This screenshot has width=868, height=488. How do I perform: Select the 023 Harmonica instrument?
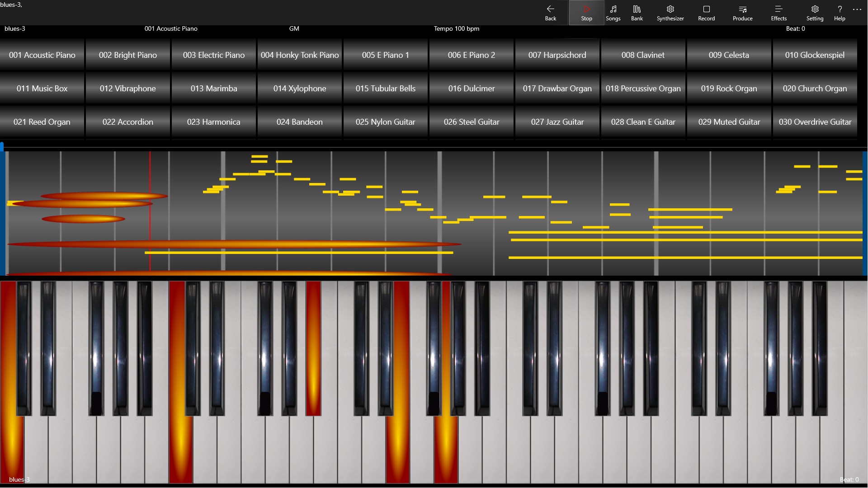[x=213, y=122]
